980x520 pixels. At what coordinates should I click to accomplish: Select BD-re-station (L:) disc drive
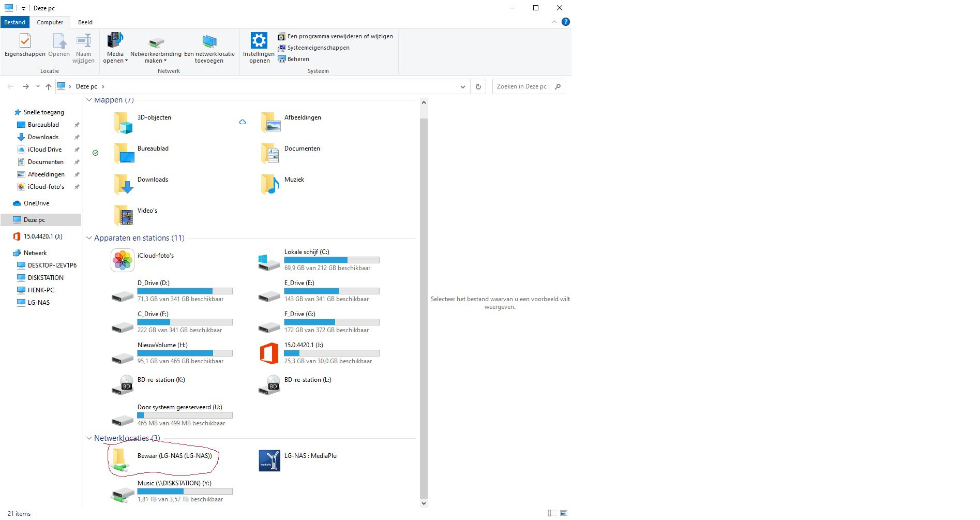tap(295, 385)
